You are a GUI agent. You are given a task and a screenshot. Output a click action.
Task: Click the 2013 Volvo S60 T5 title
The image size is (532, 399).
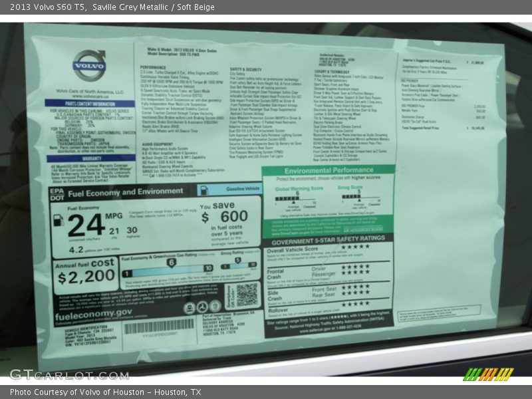tap(44, 7)
